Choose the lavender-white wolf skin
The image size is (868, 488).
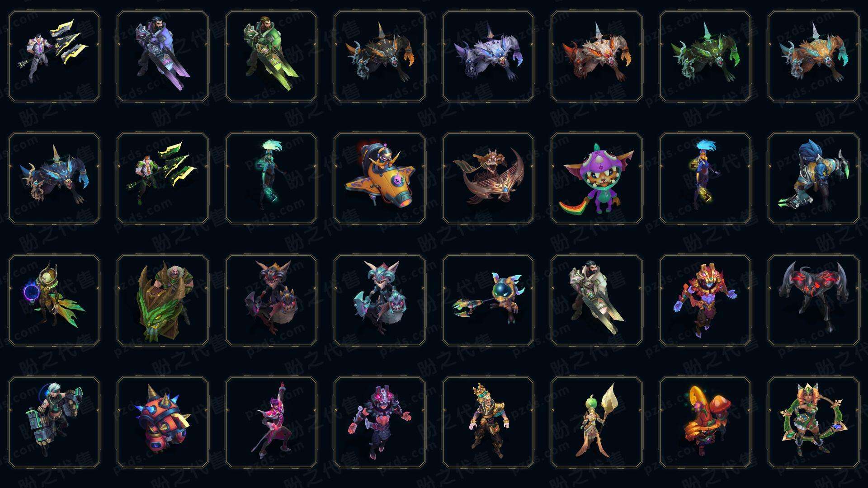[488, 56]
